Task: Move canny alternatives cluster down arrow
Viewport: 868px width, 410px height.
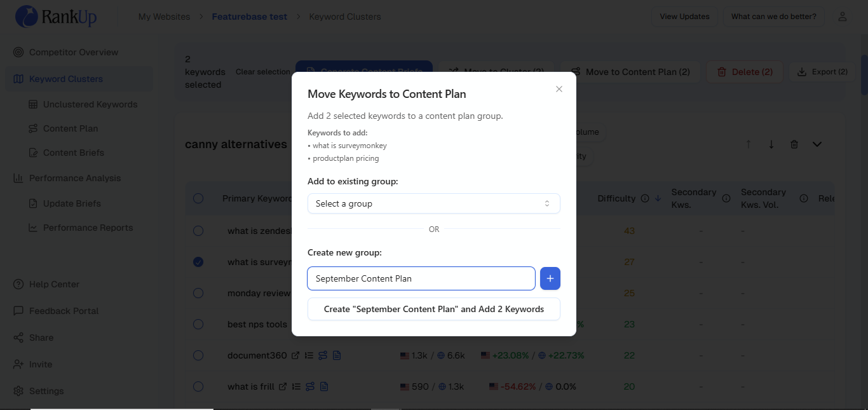Action: click(771, 144)
